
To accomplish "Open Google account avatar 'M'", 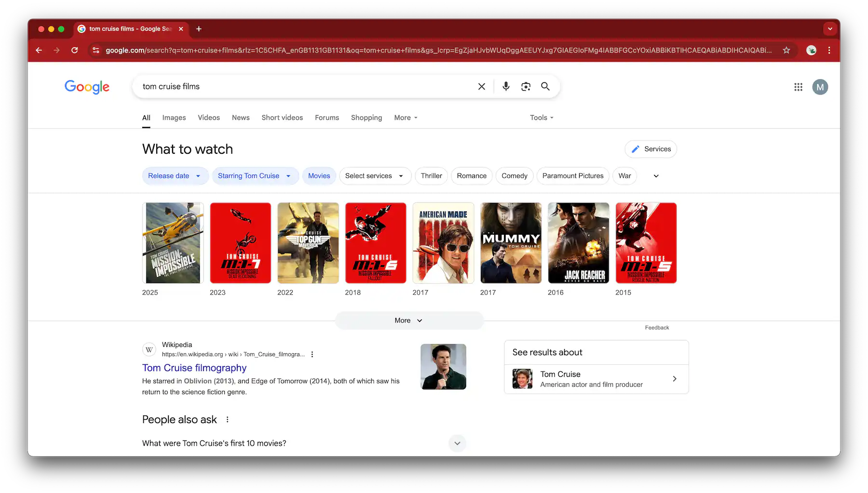I will pos(820,87).
